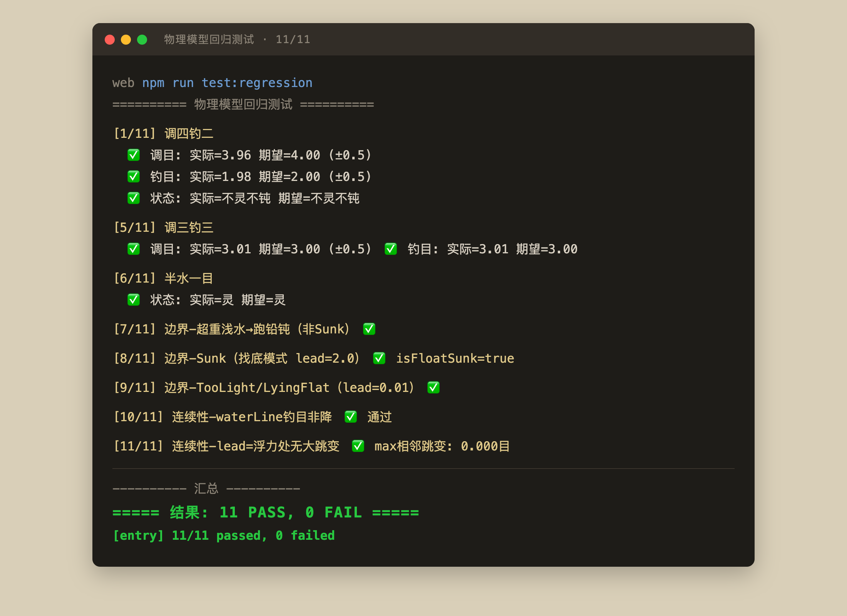Viewport: 847px width, 616px height.
Task: Click the check mark beside '调目: 实际=3.01'
Action: click(x=134, y=249)
